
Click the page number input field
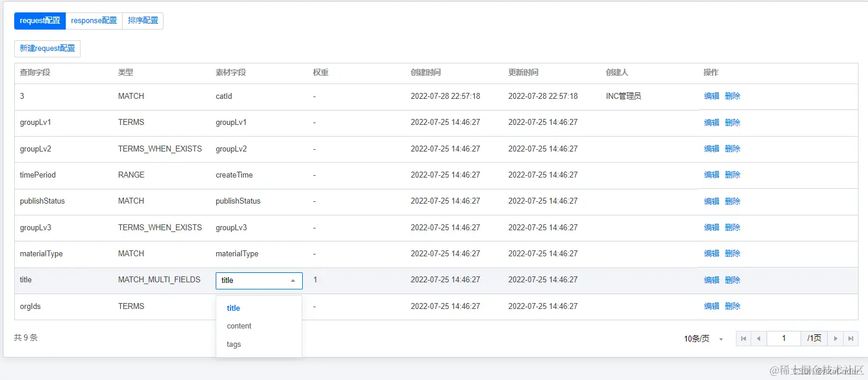[784, 339]
